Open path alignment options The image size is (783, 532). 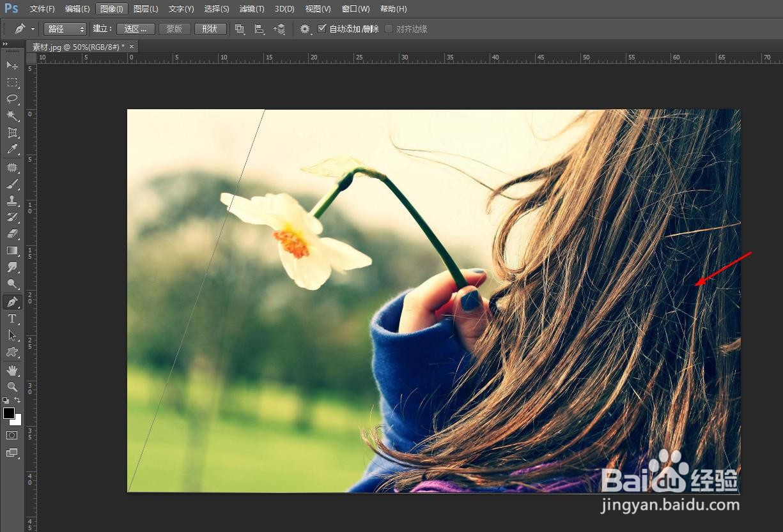pyautogui.click(x=260, y=29)
